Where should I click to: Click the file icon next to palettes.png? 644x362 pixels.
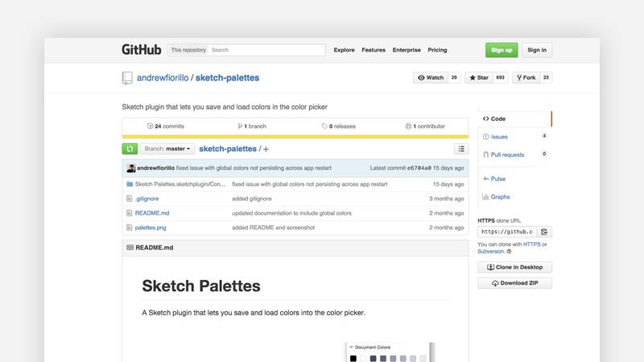(130, 228)
